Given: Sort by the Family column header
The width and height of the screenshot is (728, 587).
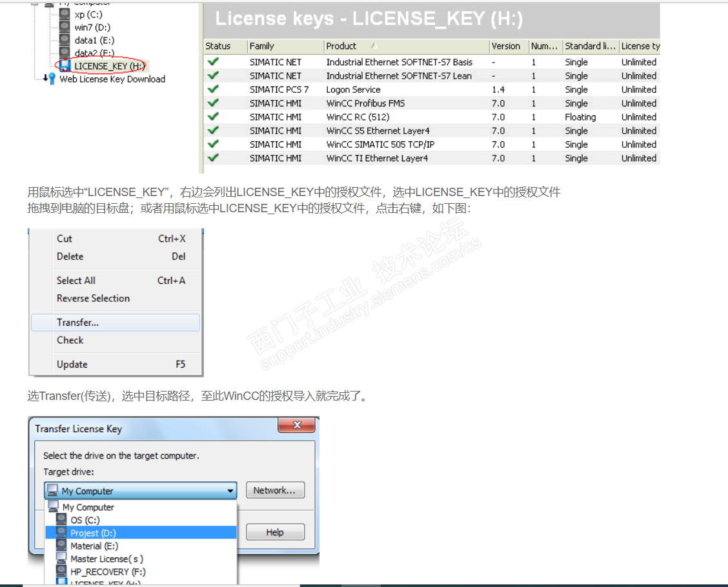Looking at the screenshot, I should click(285, 46).
